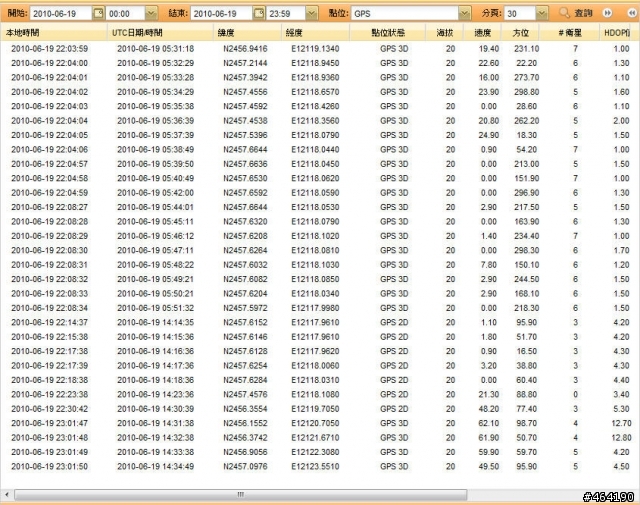Select UTC cell 2010-06-19 05:32:29
The image size is (640, 505).
coord(156,63)
